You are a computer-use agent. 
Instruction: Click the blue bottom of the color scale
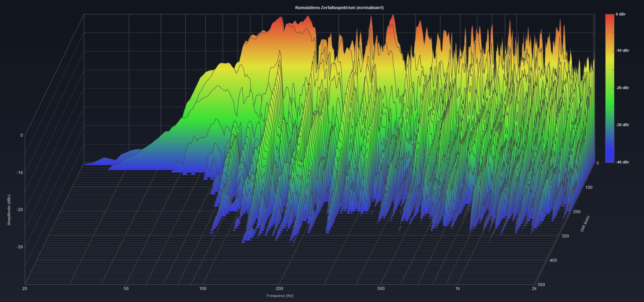(609, 157)
